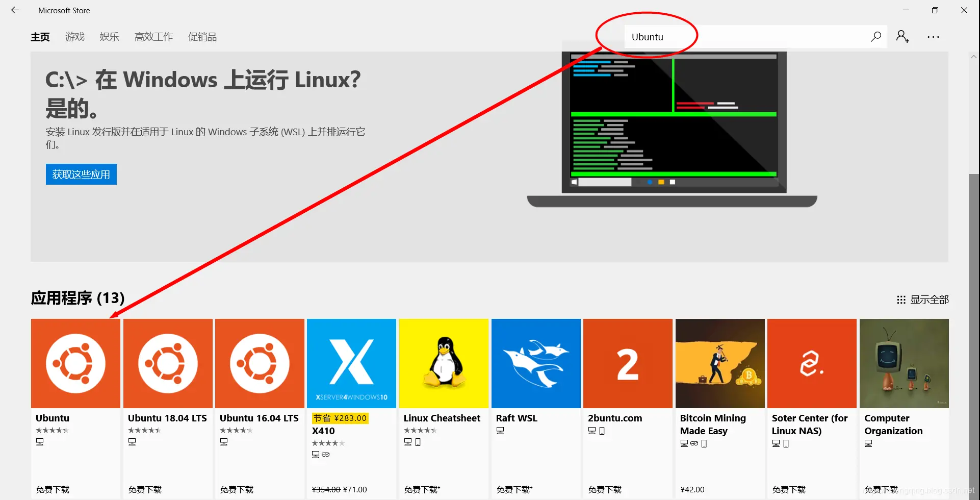
Task: Click the Bitcoin Mining Made Easy title
Action: point(713,424)
